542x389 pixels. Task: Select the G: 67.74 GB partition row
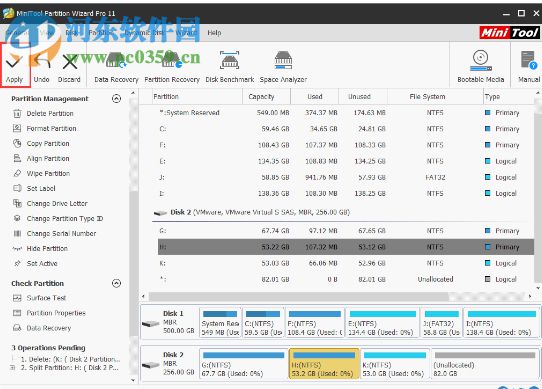pos(346,231)
